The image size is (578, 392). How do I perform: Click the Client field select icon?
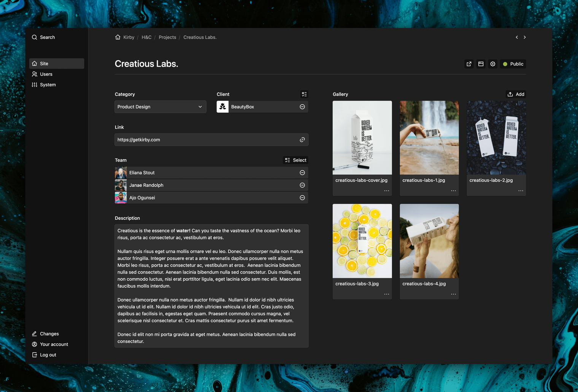pyautogui.click(x=304, y=94)
